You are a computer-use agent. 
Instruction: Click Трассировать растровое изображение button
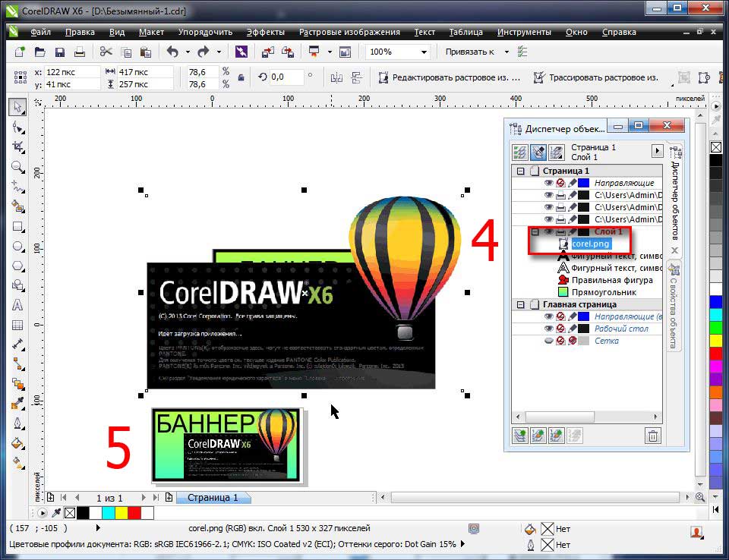pos(596,77)
